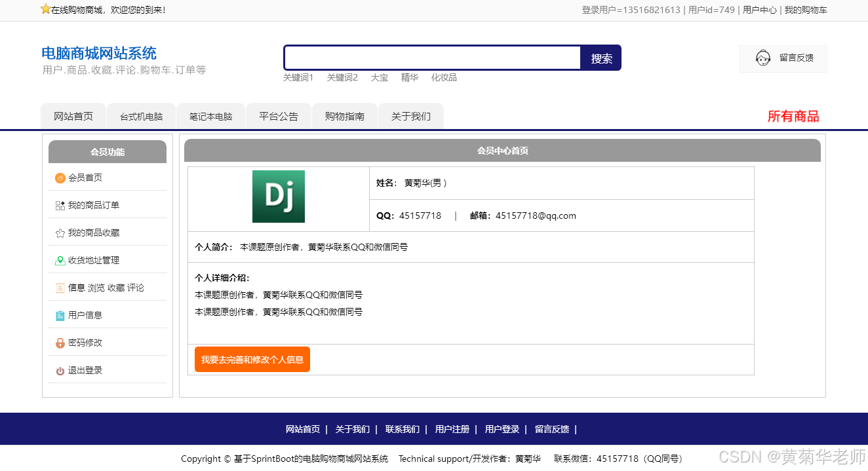The width and height of the screenshot is (868, 471).
Task: Open 我的商品收藏 in the sidebar
Action: 94,233
